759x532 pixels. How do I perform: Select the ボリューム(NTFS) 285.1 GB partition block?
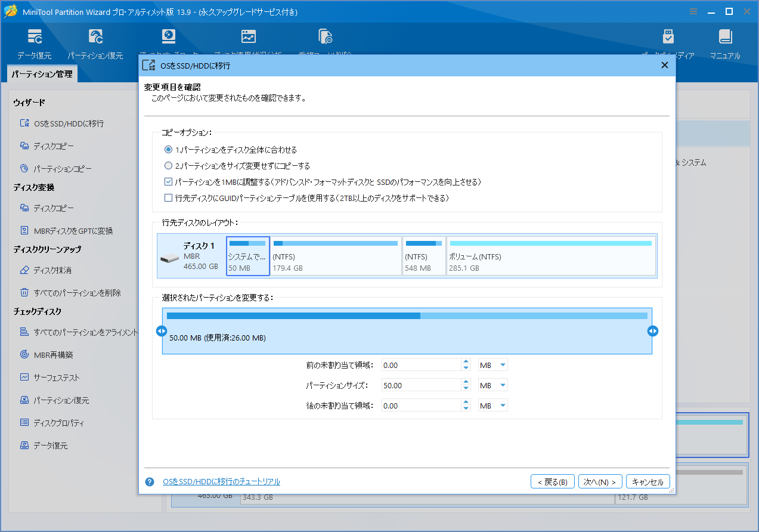551,256
